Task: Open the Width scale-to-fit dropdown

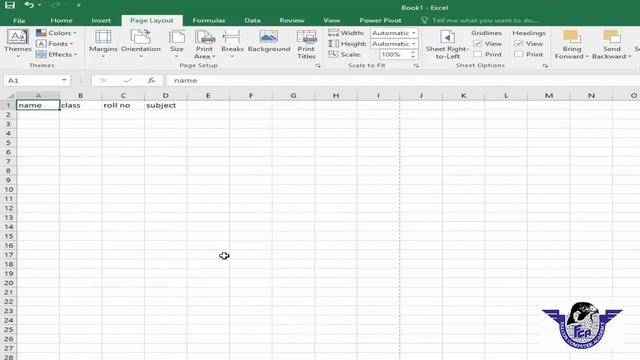Action: tap(394, 33)
